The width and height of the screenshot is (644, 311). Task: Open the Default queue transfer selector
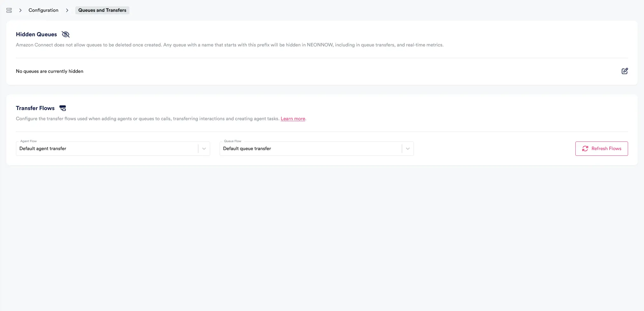pos(311,149)
